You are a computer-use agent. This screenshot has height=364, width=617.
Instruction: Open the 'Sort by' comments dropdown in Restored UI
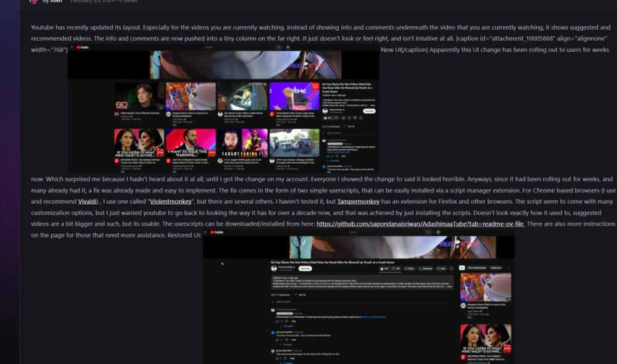300,295
